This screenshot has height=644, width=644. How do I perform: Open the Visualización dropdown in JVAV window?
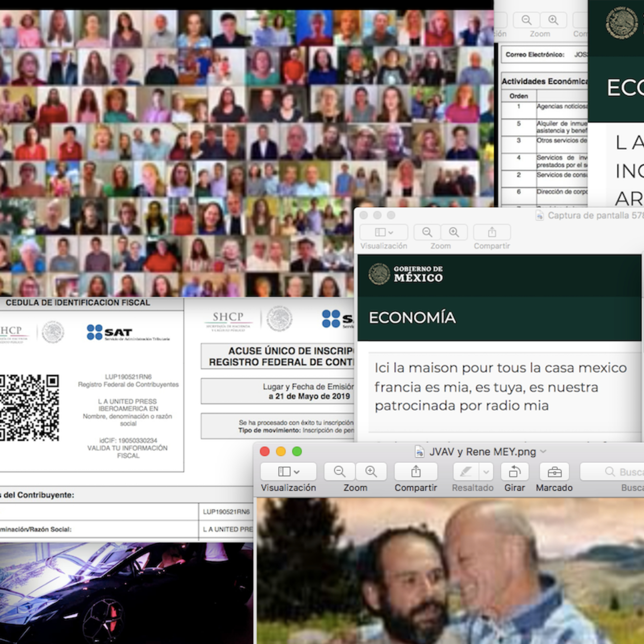288,471
